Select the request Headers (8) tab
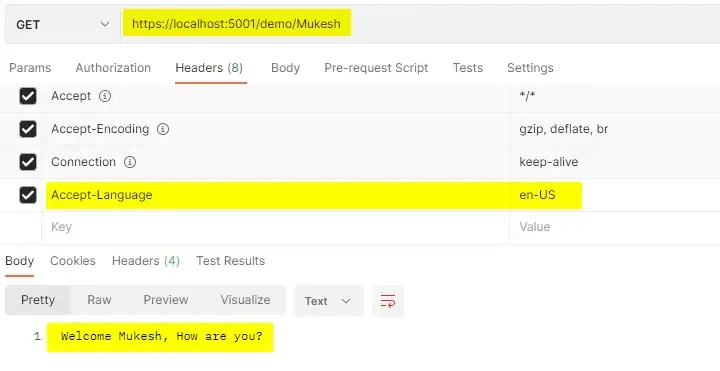 209,68
